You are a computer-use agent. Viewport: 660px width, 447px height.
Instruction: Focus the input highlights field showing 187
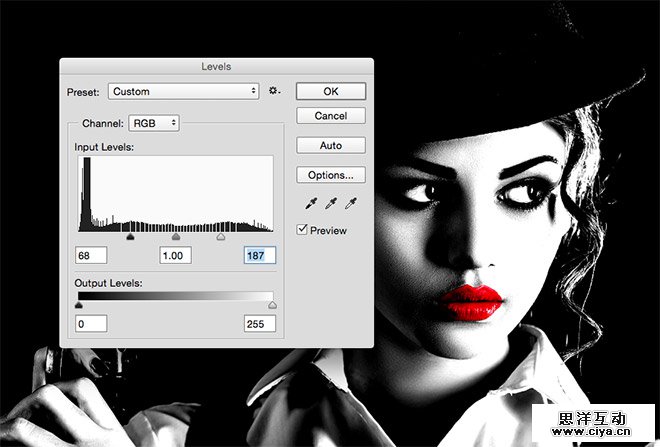click(x=260, y=256)
